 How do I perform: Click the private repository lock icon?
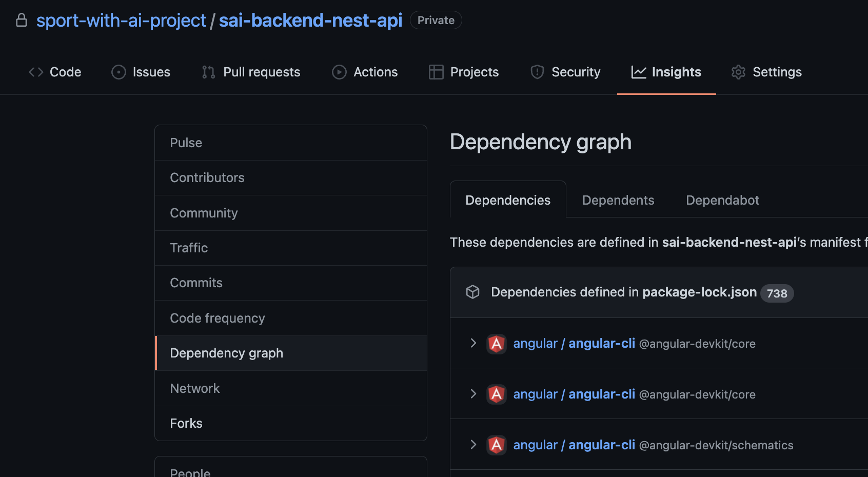point(21,20)
